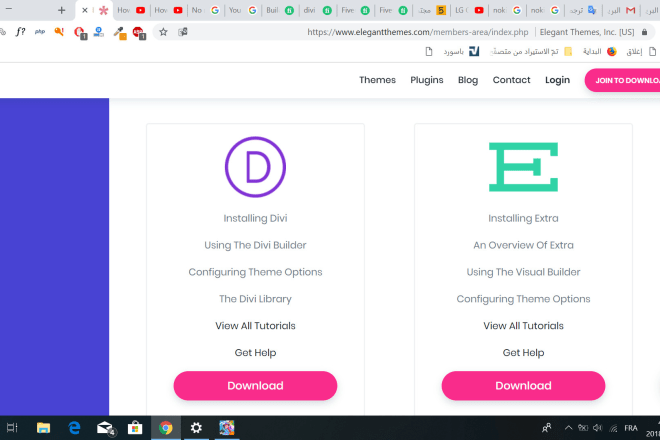Open the البداية Firefox bookmark

point(599,51)
